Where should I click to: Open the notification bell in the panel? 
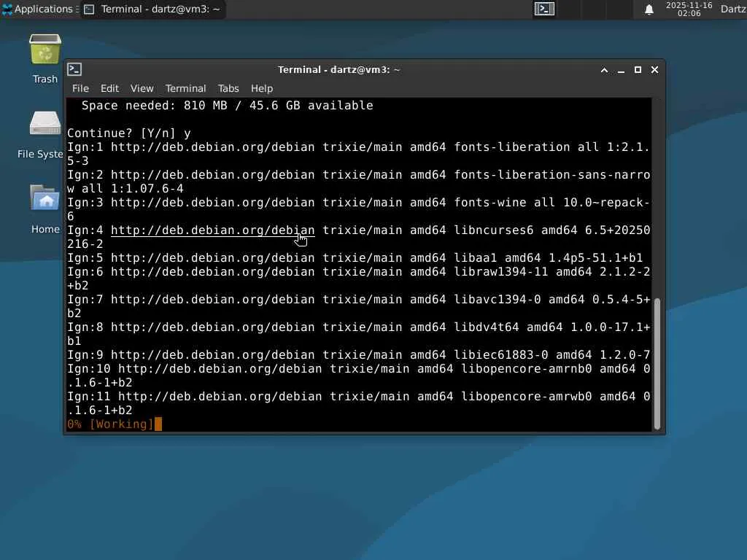[649, 9]
